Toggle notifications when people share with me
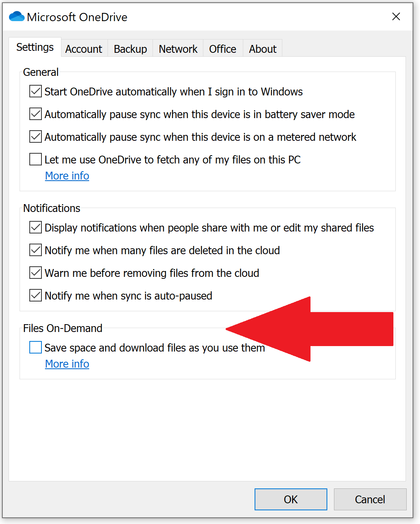The width and height of the screenshot is (420, 524). (x=35, y=227)
